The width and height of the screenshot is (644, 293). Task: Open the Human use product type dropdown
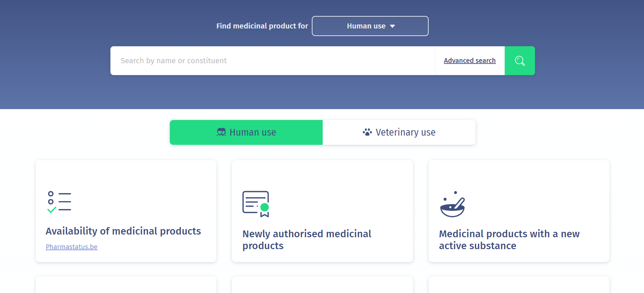coord(370,26)
